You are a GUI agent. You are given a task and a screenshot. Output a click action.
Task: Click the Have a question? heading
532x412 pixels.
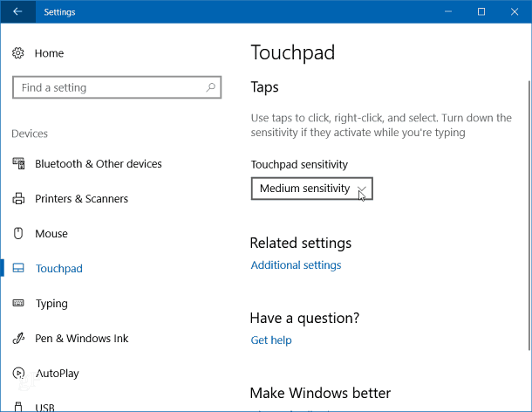click(x=304, y=319)
